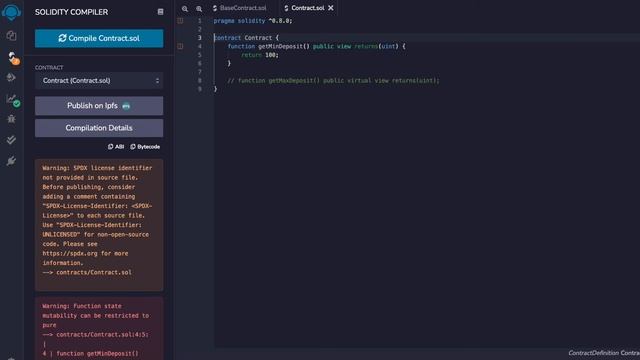Screen dimensions: 640x360
Task: Select the Solidity Compiler sidebar icon
Action: pyautogui.click(x=13, y=58)
